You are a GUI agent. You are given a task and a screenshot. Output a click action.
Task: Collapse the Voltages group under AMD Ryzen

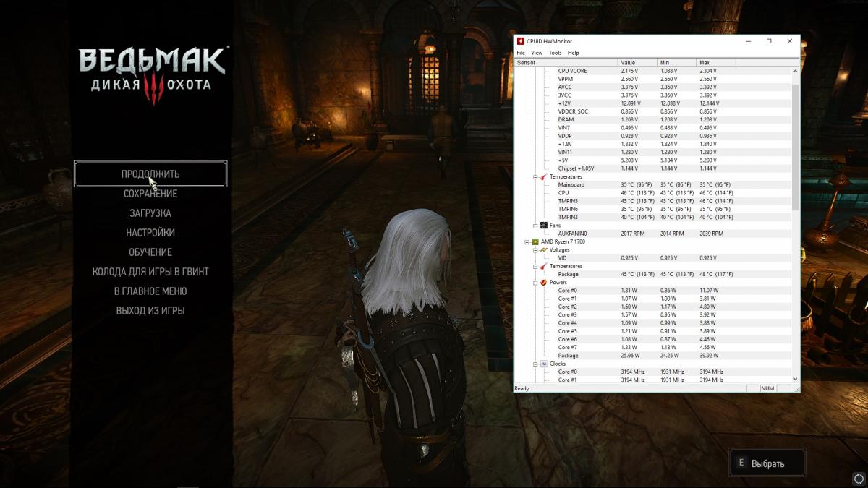click(x=535, y=249)
